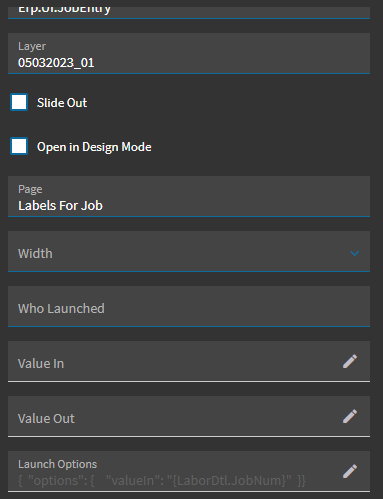
Task: Expand the Width dropdown chevron
Action: pyautogui.click(x=355, y=253)
